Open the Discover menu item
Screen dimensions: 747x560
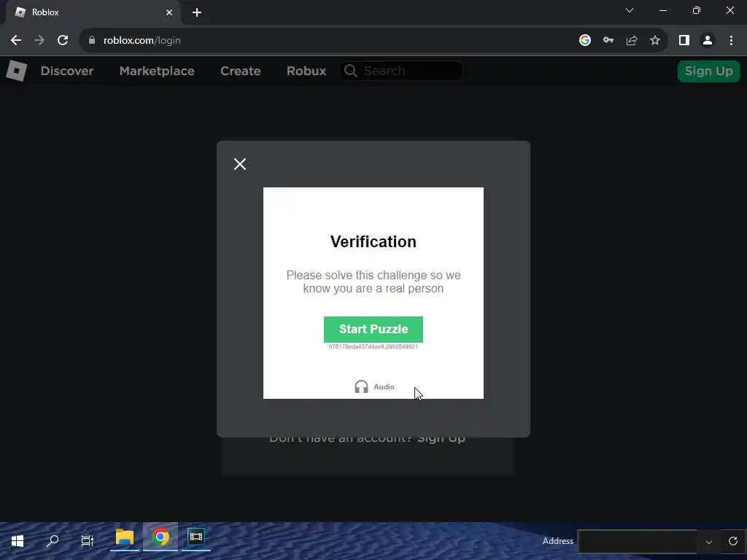[x=67, y=71]
